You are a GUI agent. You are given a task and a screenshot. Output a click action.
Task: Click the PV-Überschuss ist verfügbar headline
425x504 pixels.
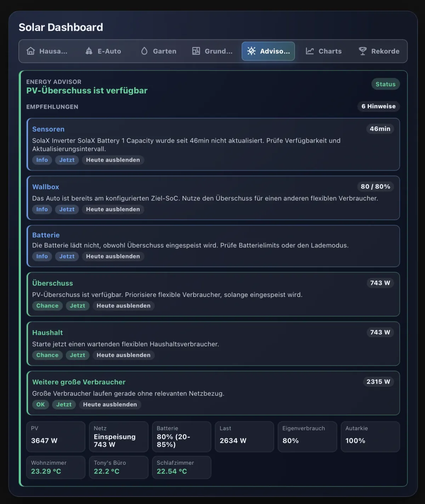point(87,91)
